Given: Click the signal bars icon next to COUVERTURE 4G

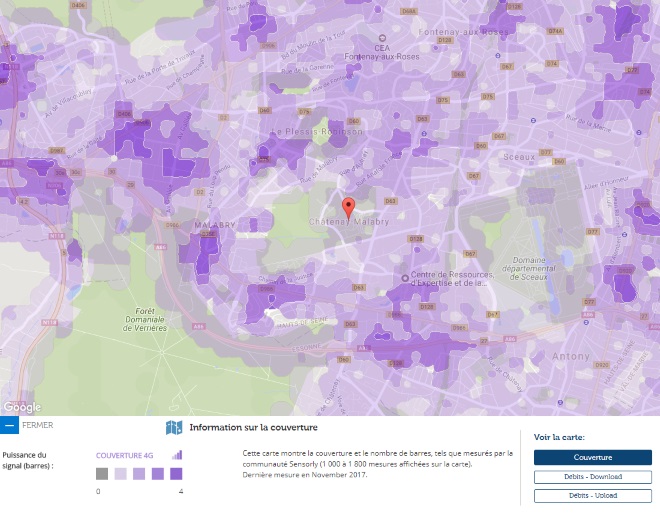Looking at the screenshot, I should click(177, 454).
